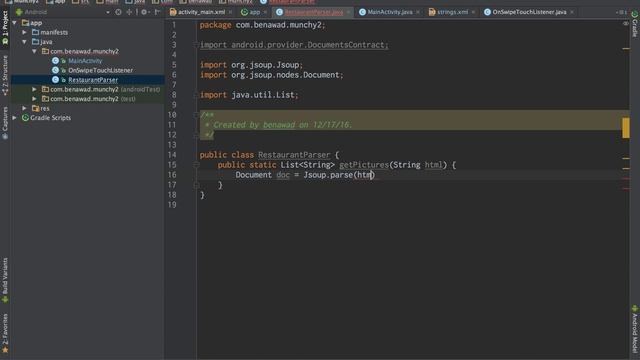This screenshot has width=640, height=360.
Task: Click the code inspection eye icon
Action: point(626,24)
